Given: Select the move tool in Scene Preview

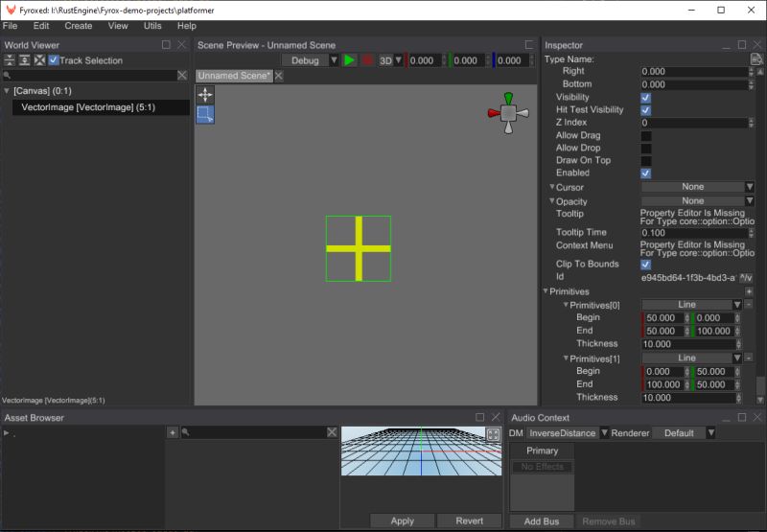Looking at the screenshot, I should coord(205,94).
